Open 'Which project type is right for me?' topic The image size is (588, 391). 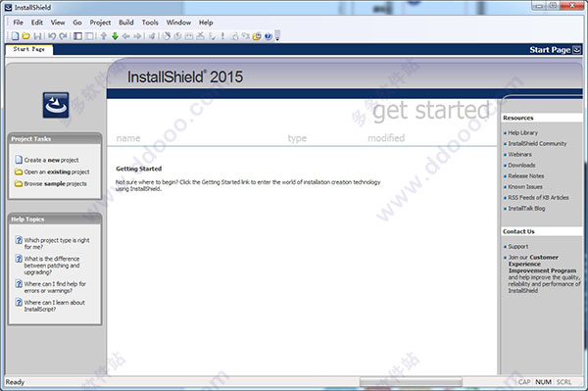(57, 243)
